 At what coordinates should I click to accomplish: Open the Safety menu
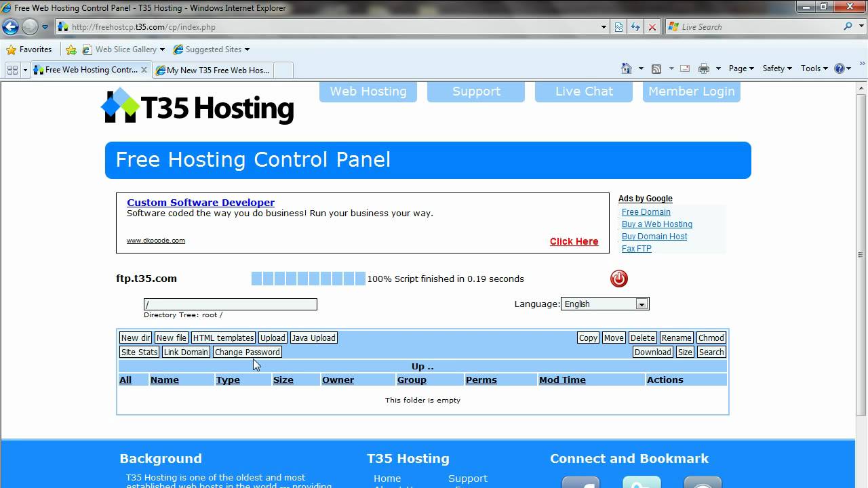pos(777,68)
